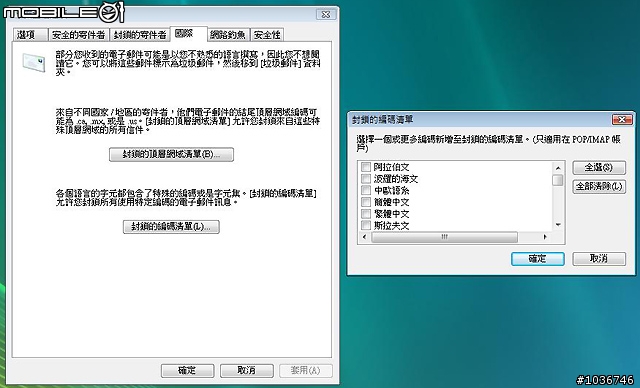
Task: Check the 中歐語系 encoding checkbox
Action: 366,190
